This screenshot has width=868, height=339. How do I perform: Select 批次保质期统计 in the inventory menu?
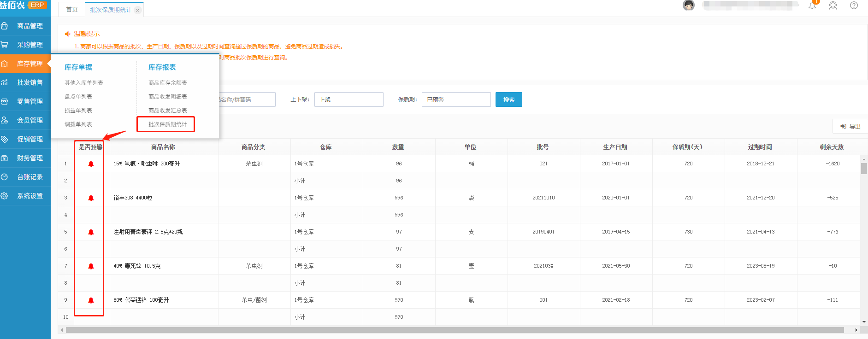pyautogui.click(x=167, y=124)
